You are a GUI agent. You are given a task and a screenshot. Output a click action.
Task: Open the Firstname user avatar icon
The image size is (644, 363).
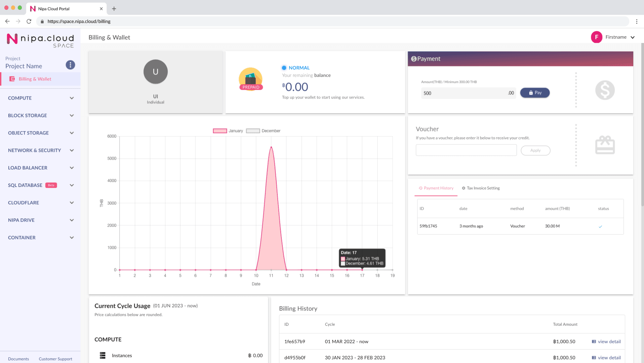point(597,37)
